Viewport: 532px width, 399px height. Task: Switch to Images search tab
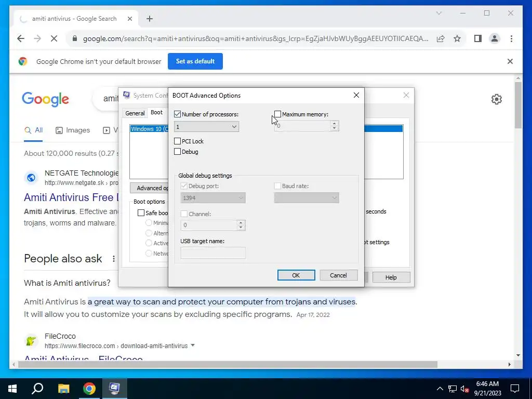(73, 130)
